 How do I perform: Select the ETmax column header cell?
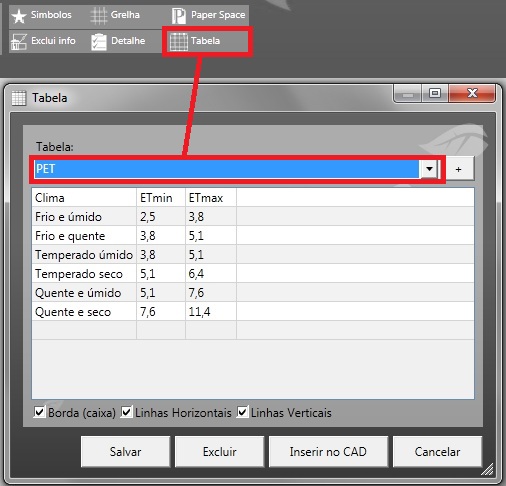211,198
